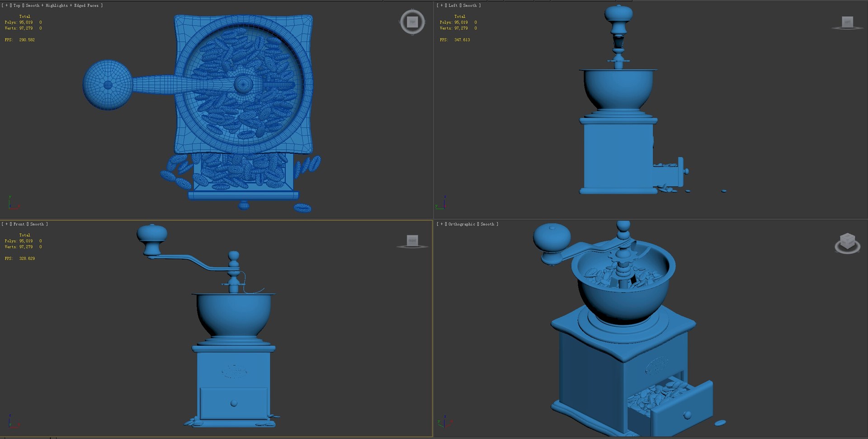
Task: Select the drawer knob in Front viewport
Action: [234, 403]
